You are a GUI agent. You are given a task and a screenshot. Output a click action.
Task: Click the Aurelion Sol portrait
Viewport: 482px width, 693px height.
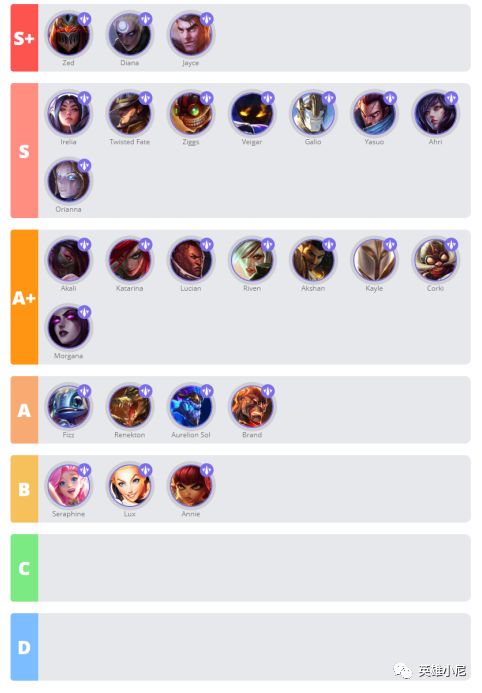(190, 407)
